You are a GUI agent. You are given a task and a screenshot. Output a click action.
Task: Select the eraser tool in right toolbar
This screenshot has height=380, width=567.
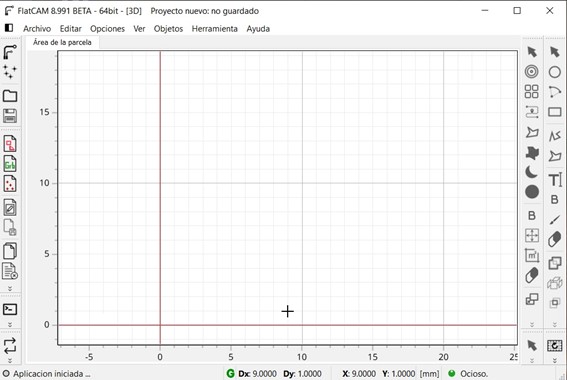pyautogui.click(x=554, y=240)
